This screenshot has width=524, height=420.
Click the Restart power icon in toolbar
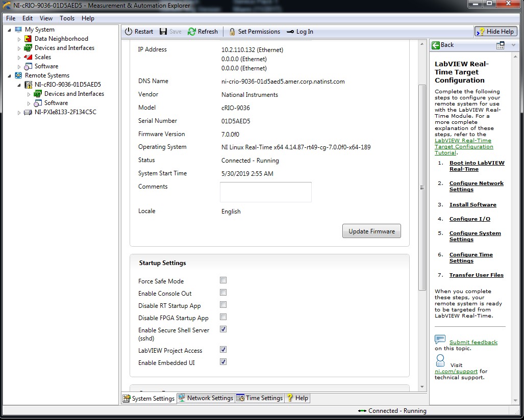129,32
